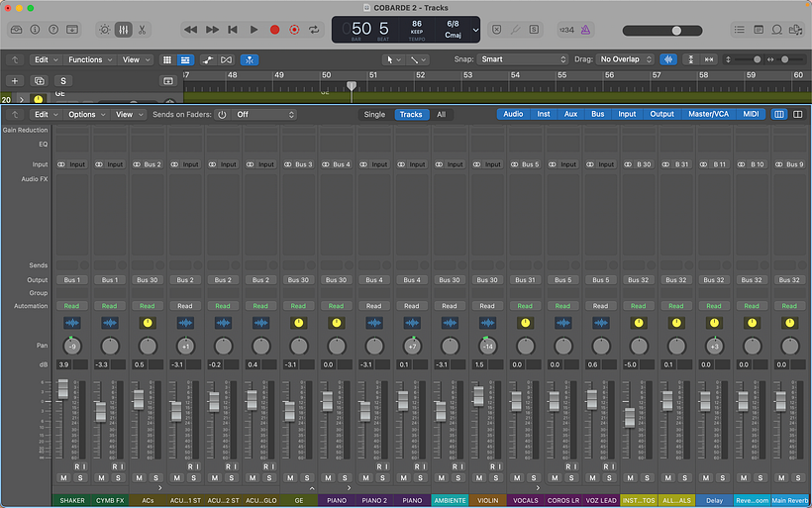Open the Tracks area View menu
Viewport: 812px width, 508px height.
136,59
